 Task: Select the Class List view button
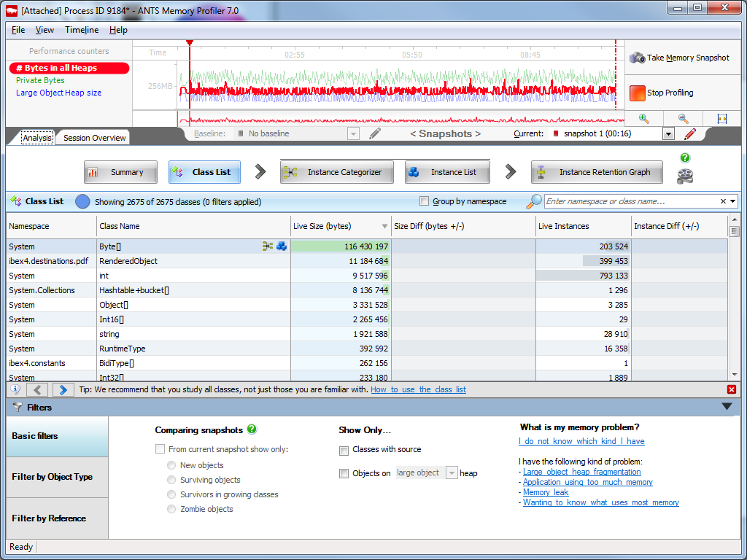[x=204, y=172]
